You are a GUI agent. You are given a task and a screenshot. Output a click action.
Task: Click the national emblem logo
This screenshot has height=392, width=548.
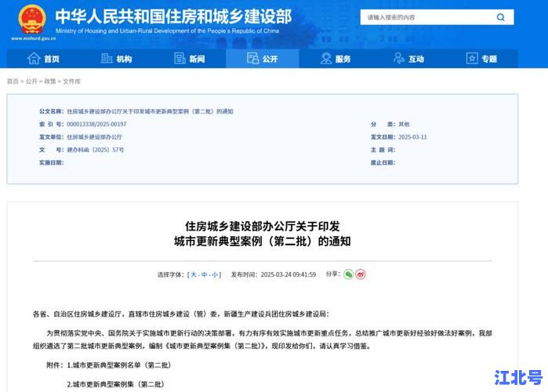tap(32, 20)
